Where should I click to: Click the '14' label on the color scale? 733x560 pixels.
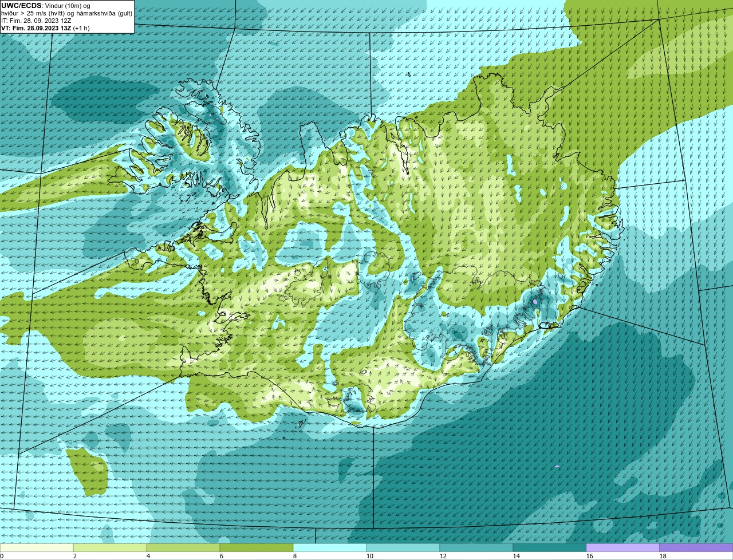click(x=517, y=556)
